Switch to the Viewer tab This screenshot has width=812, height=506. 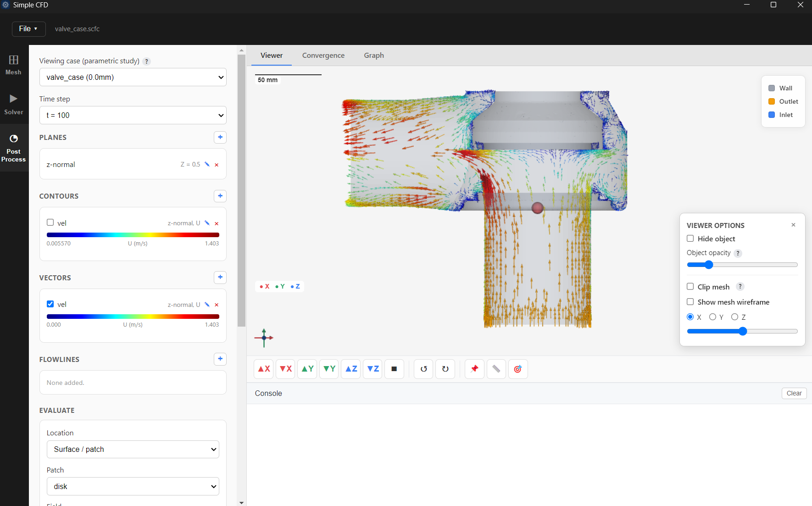272,56
